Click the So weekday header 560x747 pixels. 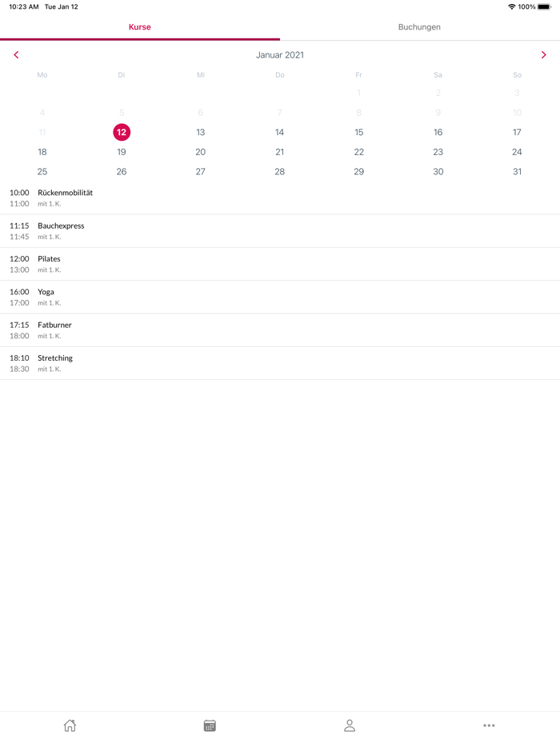(517, 75)
